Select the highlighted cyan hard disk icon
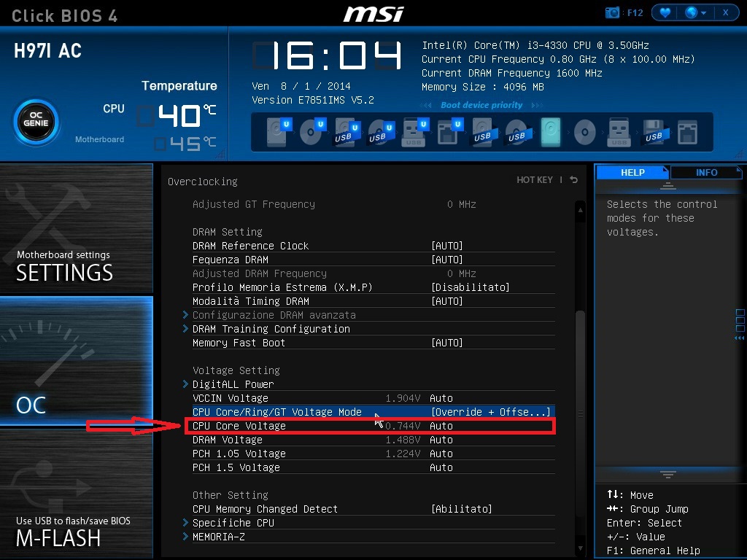 pyautogui.click(x=551, y=132)
